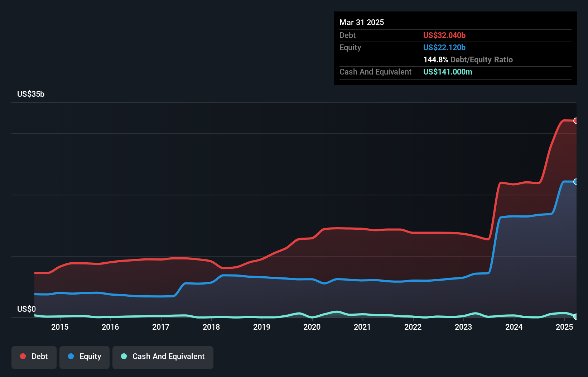Click the Cash And Equivalent tooltip label
Image resolution: width=588 pixels, height=377 pixels.
375,72
